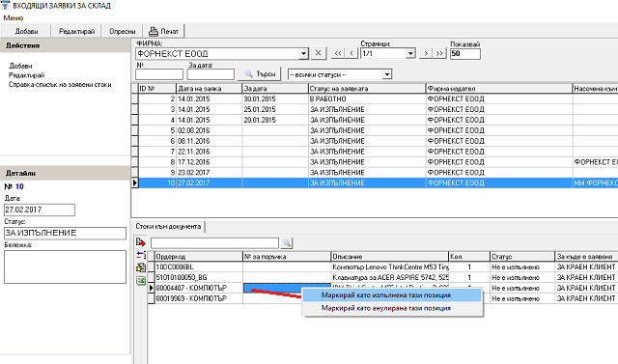Select the highlighted request row dated 27.02.2017
618x364 pixels.
click(x=375, y=183)
